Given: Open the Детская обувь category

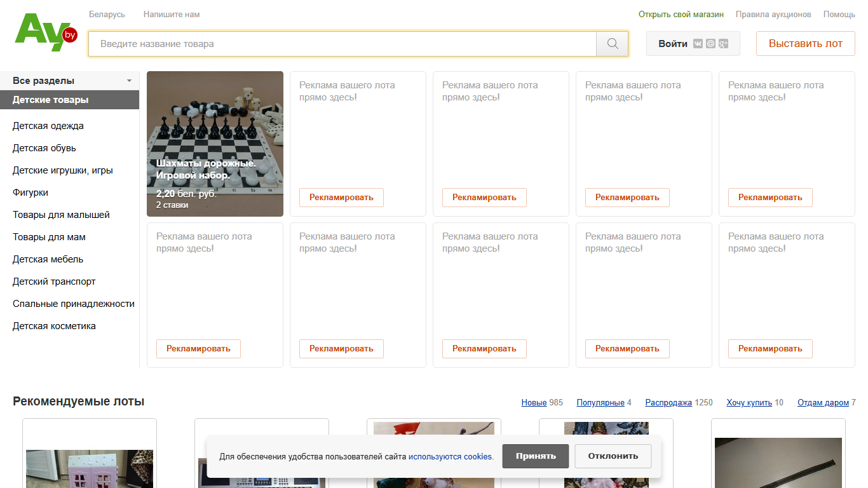Looking at the screenshot, I should [44, 148].
